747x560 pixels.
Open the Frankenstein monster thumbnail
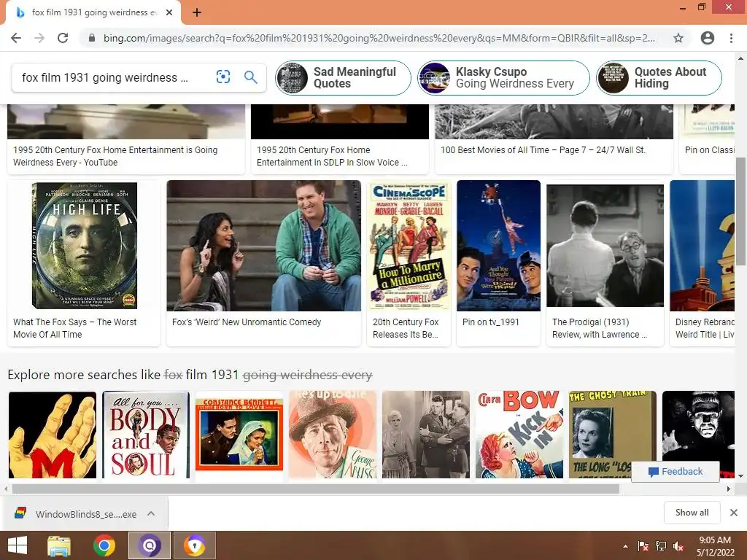[698, 426]
